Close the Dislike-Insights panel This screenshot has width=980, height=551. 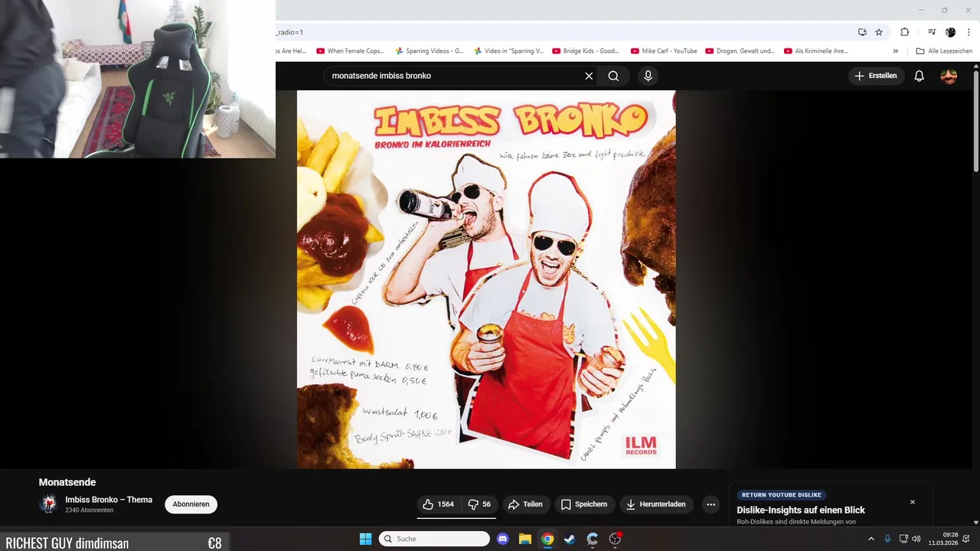(x=913, y=502)
